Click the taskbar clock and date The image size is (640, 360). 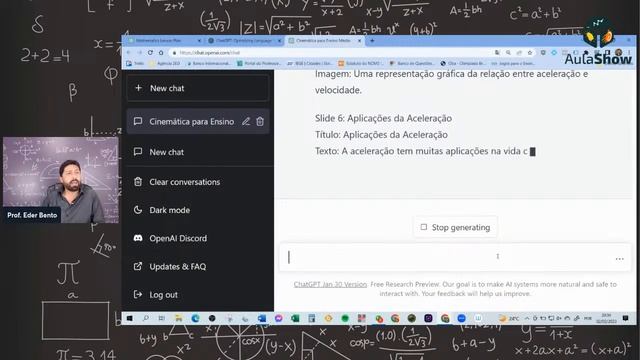click(x=606, y=318)
